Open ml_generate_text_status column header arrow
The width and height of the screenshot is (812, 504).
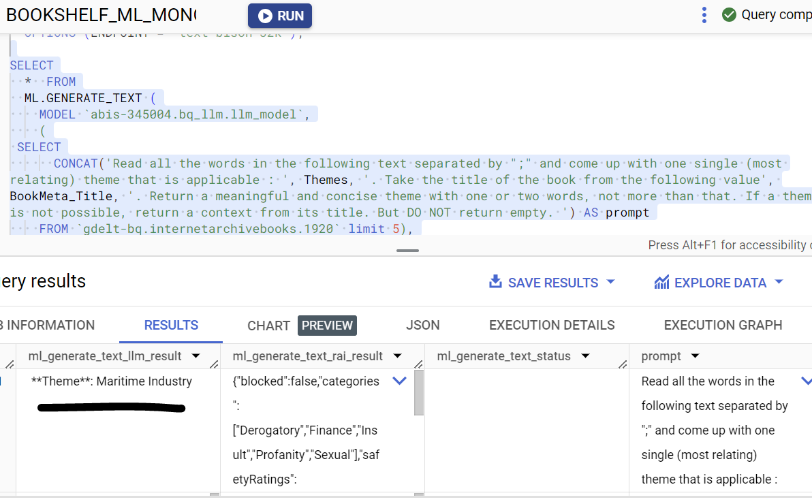point(584,356)
